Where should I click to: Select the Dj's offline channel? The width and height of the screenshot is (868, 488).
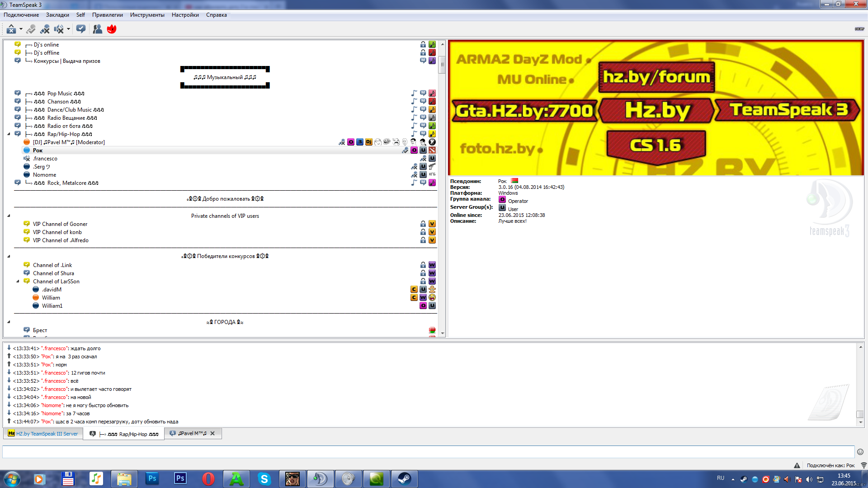[47, 53]
